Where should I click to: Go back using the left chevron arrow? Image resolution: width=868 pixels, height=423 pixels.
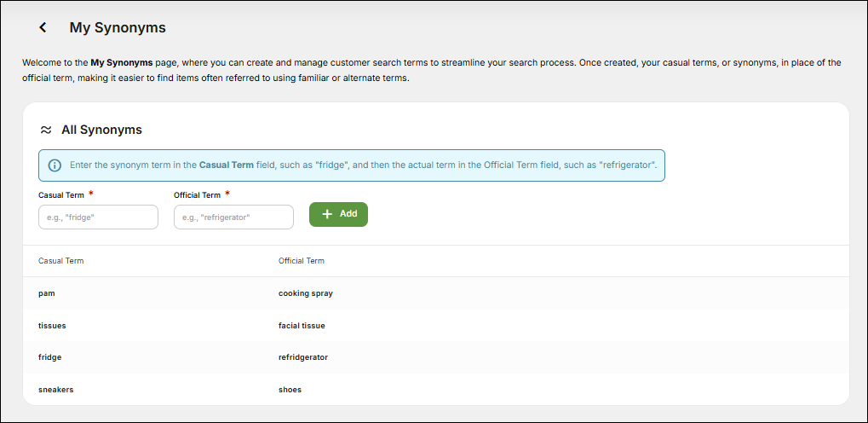43,28
